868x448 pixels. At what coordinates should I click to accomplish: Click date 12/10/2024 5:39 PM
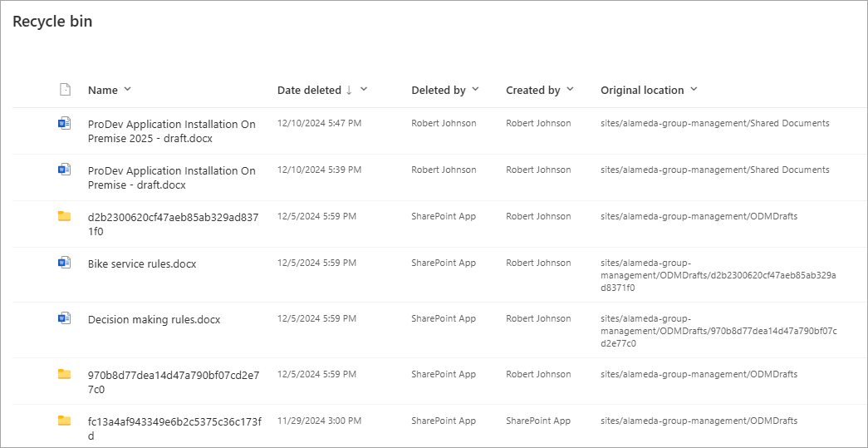click(320, 170)
